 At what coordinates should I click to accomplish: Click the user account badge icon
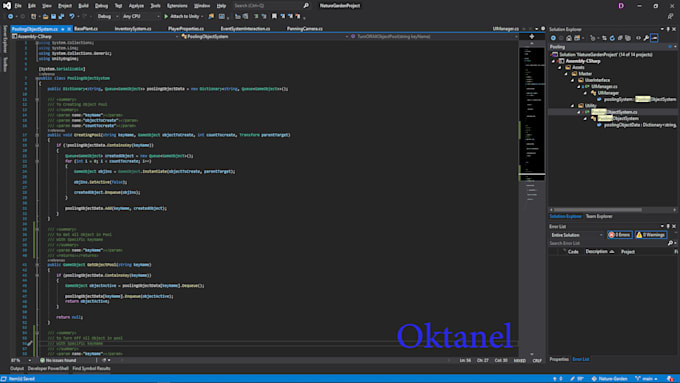[621, 6]
